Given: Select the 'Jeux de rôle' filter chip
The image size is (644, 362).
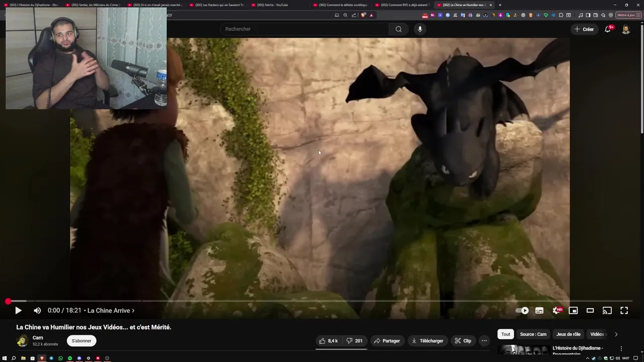Looking at the screenshot, I should [569, 334].
